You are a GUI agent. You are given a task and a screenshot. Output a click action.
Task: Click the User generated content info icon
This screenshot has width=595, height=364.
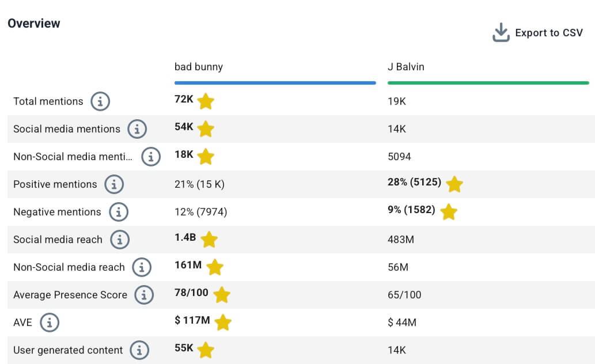(141, 350)
